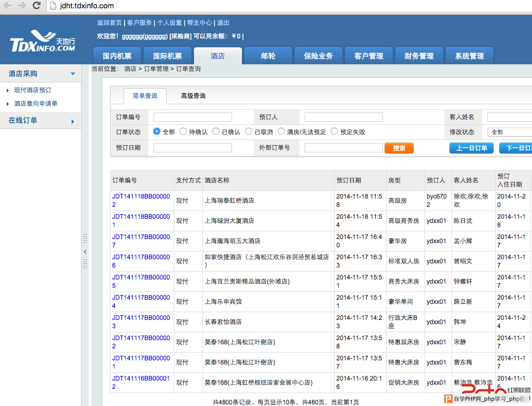Open the 保险业务 tab
This screenshot has width=532, height=406.
pos(318,56)
